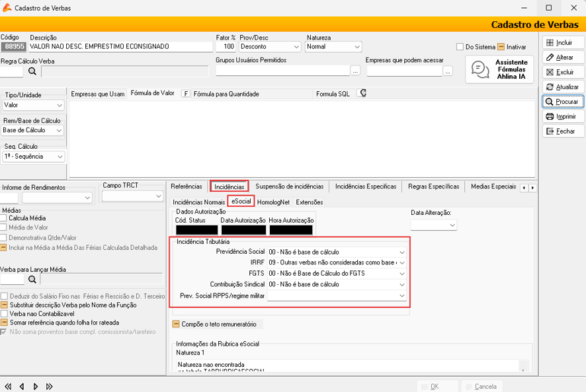Switch to Medias Especiais tab
586x392 pixels.
[493, 186]
